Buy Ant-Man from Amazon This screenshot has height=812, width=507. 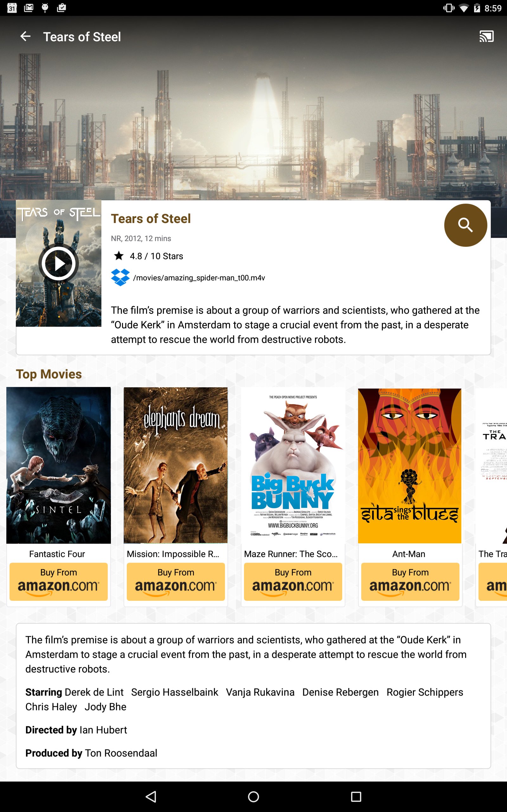coord(410,581)
